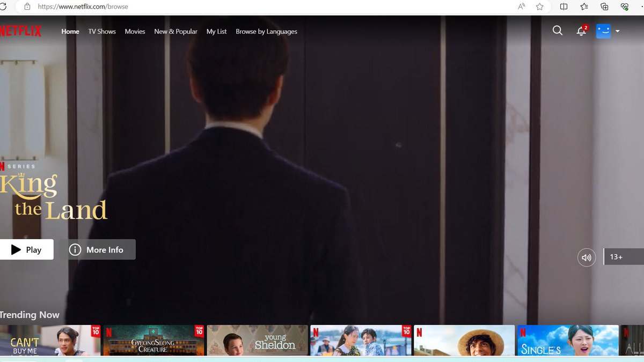Image resolution: width=644 pixels, height=362 pixels.
Task: Click the browser Read Aloud icon
Action: click(522, 6)
